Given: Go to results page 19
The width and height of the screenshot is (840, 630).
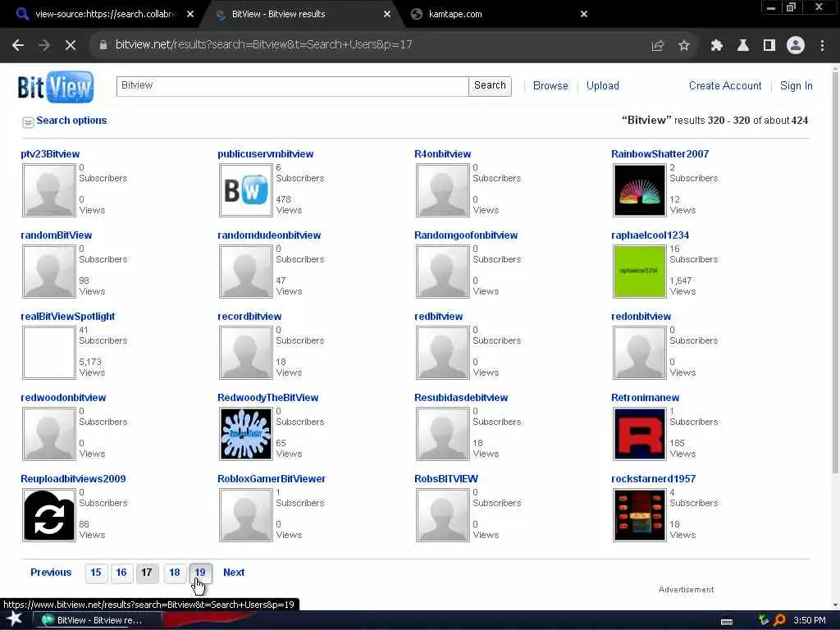Looking at the screenshot, I should tap(200, 573).
